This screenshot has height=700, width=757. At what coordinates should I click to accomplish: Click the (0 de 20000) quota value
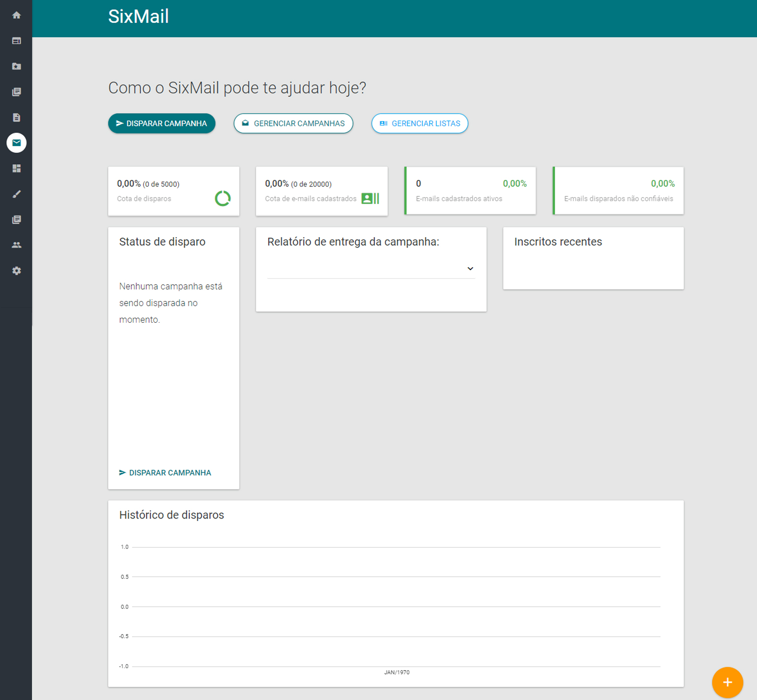pos(311,184)
